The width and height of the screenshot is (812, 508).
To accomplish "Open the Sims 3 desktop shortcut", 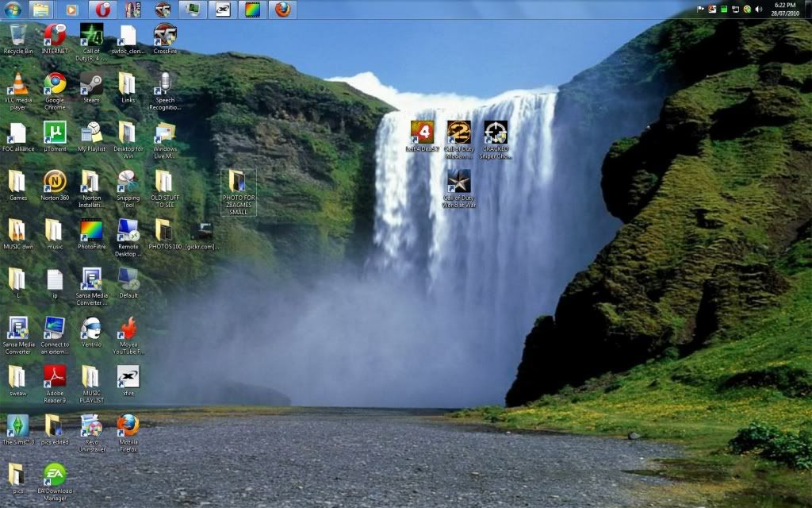I will click(x=17, y=425).
